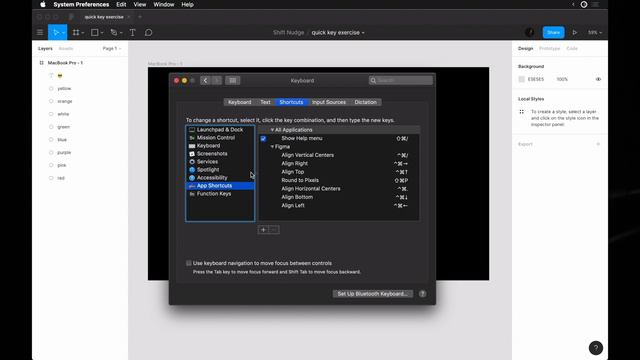The image size is (640, 360).
Task: Enable keyboard navigation between controls checkbox
Action: pyautogui.click(x=189, y=263)
